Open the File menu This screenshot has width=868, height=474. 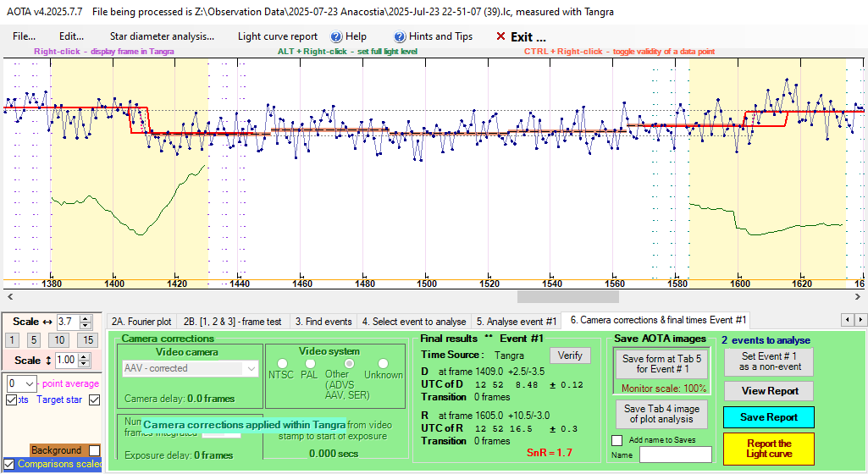click(25, 36)
